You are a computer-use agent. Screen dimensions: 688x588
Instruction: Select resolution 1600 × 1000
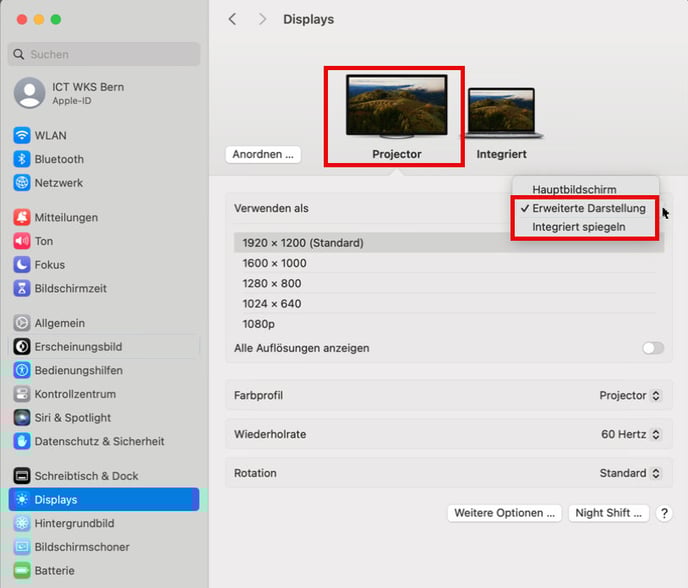click(449, 263)
